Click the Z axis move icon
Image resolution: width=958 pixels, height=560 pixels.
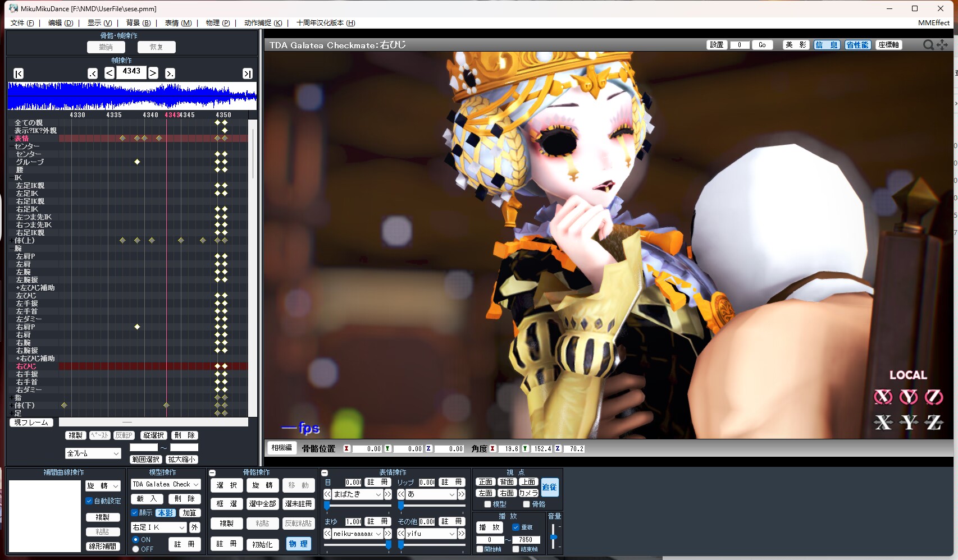tap(934, 423)
